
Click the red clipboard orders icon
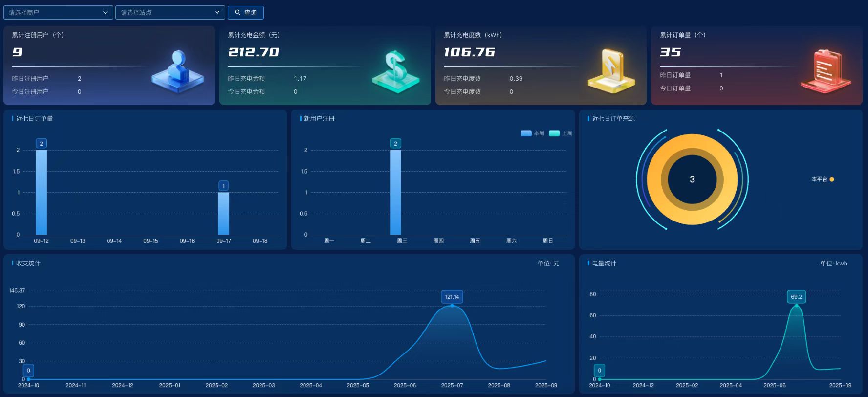[x=826, y=71]
